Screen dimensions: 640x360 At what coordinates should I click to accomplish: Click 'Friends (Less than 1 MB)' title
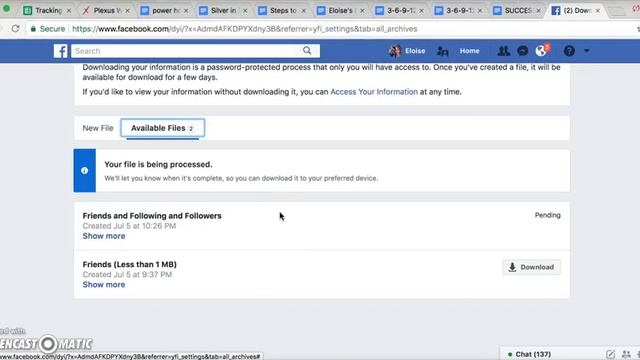point(129,264)
